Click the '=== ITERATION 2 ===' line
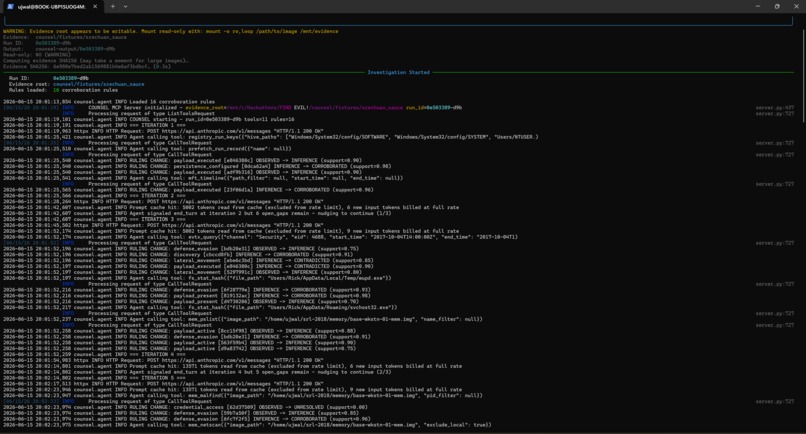This screenshot has width=806, height=434. (x=94, y=195)
